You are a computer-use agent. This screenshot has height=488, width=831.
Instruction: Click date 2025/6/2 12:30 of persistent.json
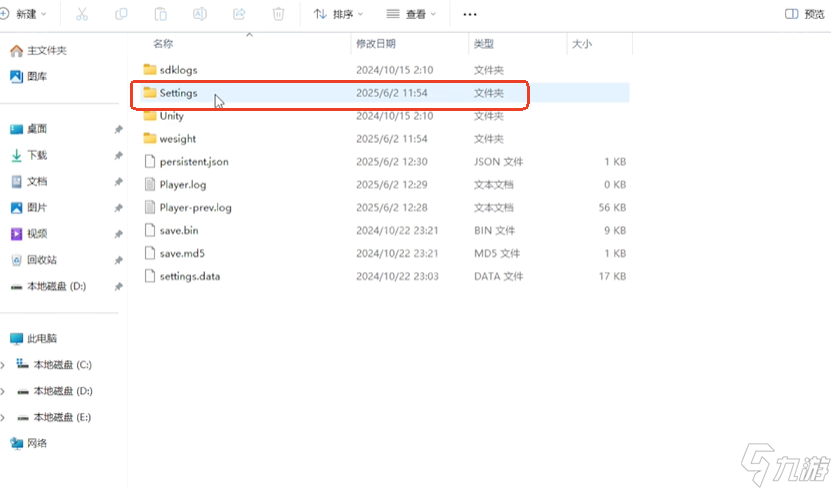point(392,162)
